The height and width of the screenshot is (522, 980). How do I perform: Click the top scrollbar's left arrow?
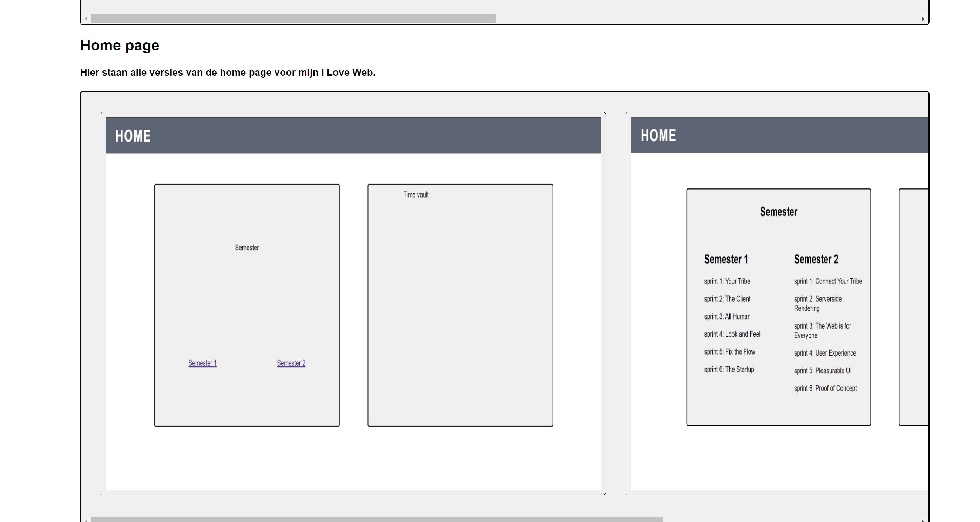[x=86, y=19]
